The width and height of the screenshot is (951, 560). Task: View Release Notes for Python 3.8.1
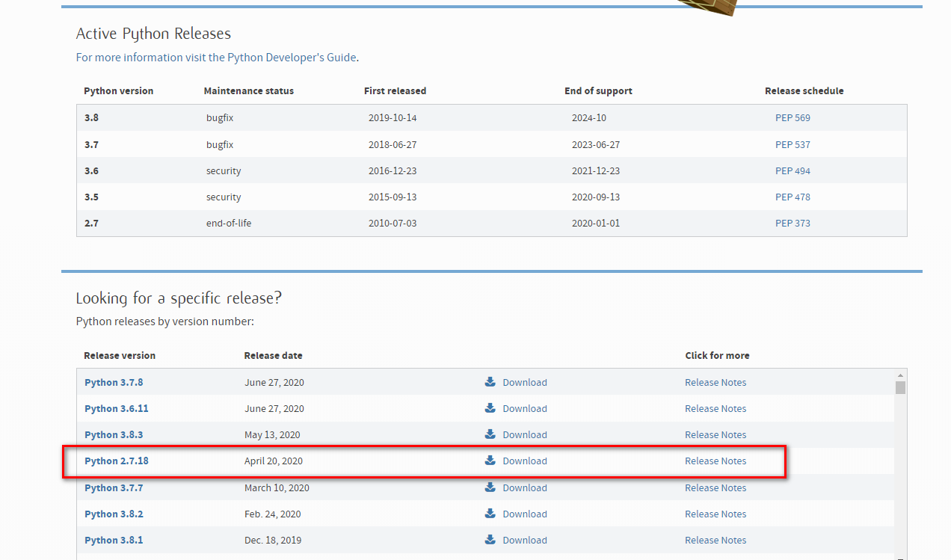[x=715, y=540]
